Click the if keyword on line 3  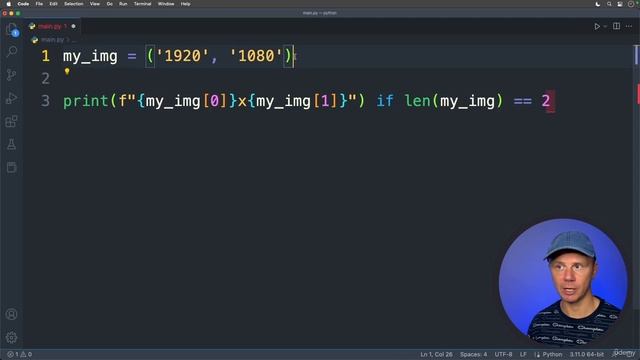(385, 101)
